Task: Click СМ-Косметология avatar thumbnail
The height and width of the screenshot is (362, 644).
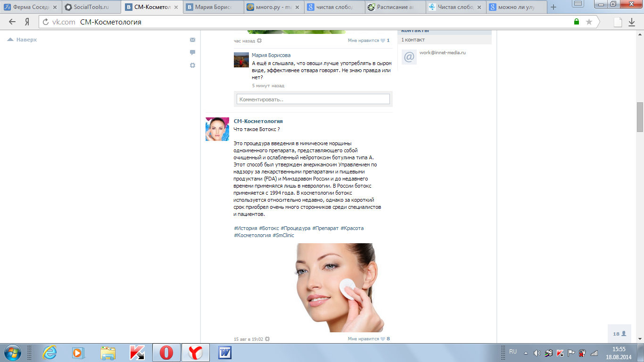Action: point(217,129)
